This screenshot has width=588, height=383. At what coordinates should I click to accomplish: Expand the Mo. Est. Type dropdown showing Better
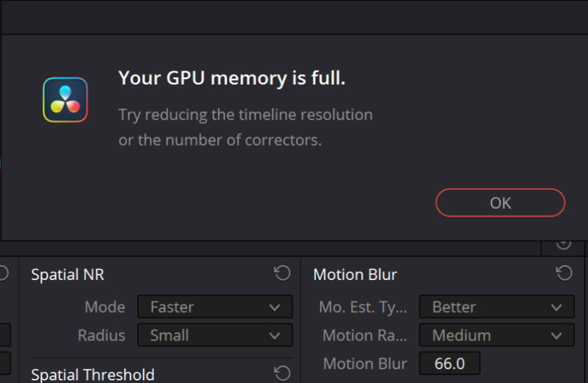[496, 307]
